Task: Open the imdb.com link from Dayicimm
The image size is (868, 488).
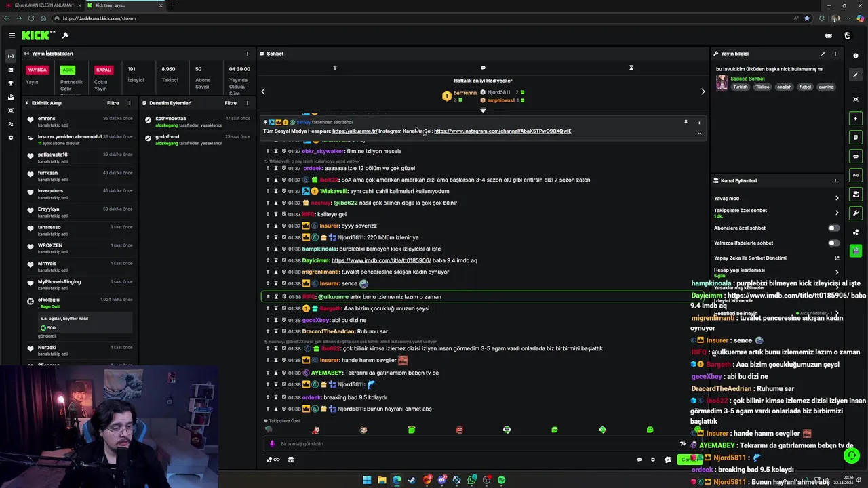Action: (x=381, y=260)
